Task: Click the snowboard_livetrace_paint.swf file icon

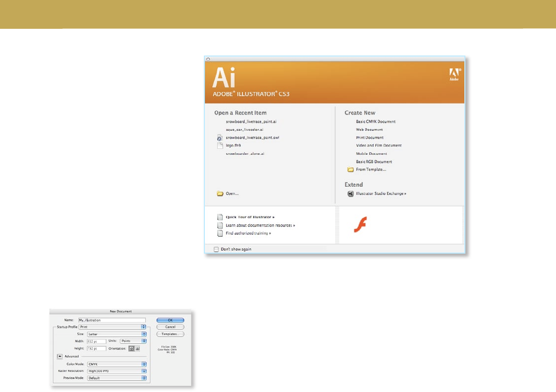Action: click(220, 137)
